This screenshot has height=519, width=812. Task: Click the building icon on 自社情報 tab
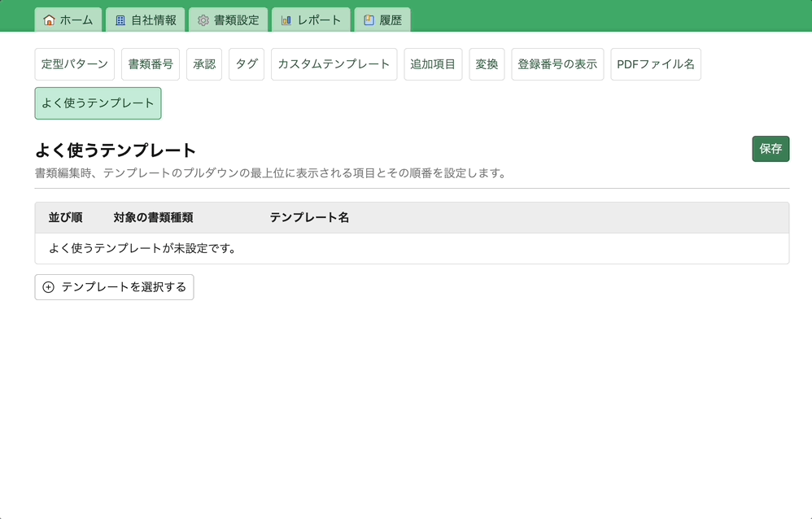pos(120,20)
